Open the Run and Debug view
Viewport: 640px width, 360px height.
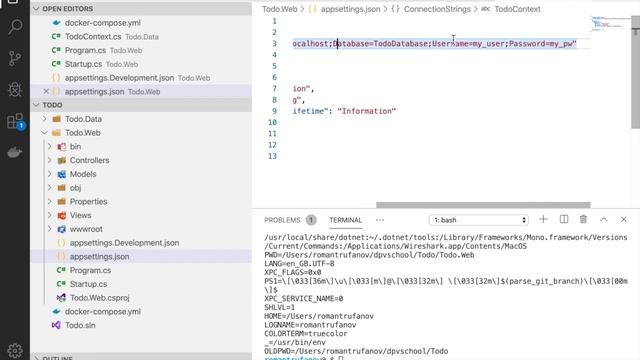(15, 89)
